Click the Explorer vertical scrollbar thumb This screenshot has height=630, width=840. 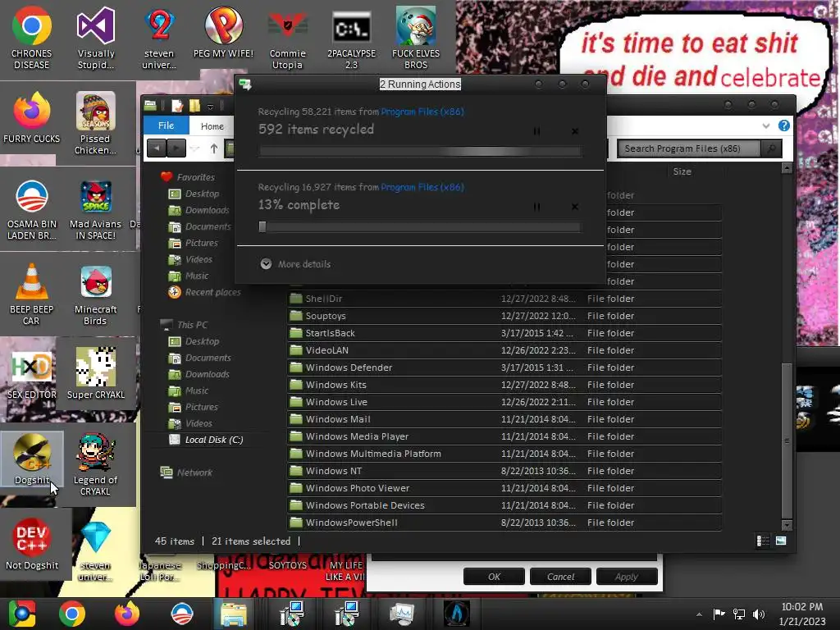[x=787, y=441]
